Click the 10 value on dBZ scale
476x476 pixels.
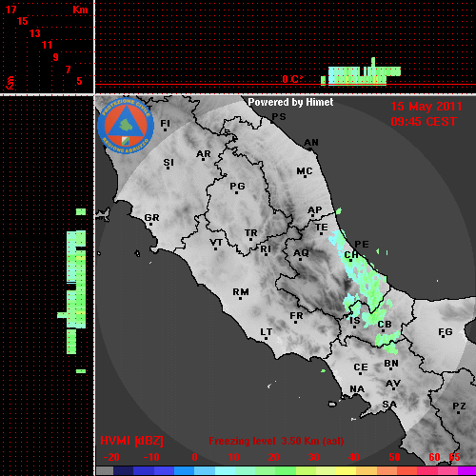pos(234,457)
